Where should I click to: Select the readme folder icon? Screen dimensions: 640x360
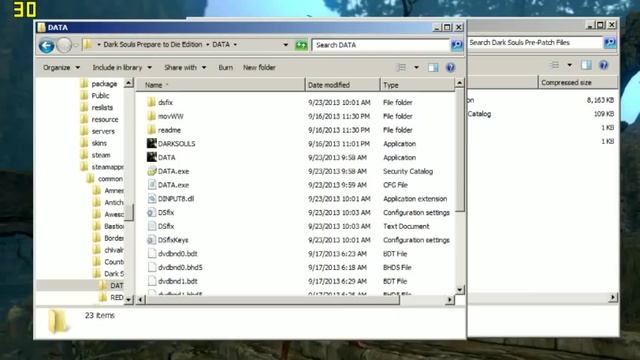coord(151,130)
